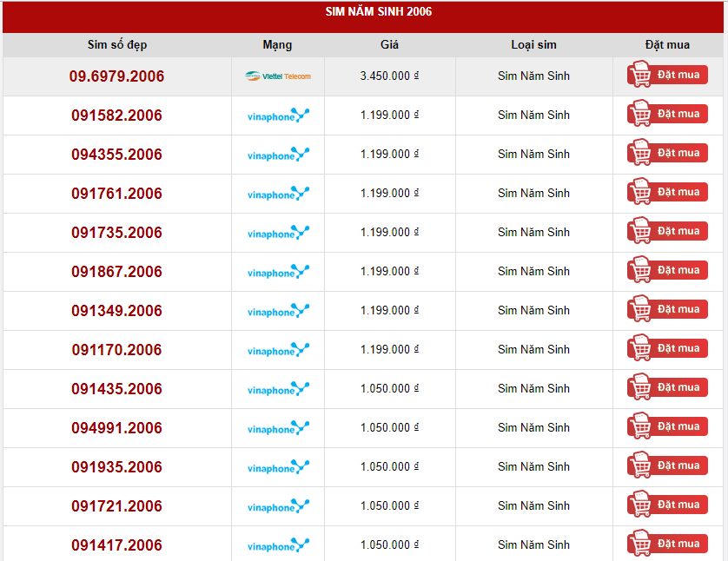Image resolution: width=728 pixels, height=561 pixels.
Task: Order sim 091582.2006 with Đặt mua
Action: pos(667,113)
